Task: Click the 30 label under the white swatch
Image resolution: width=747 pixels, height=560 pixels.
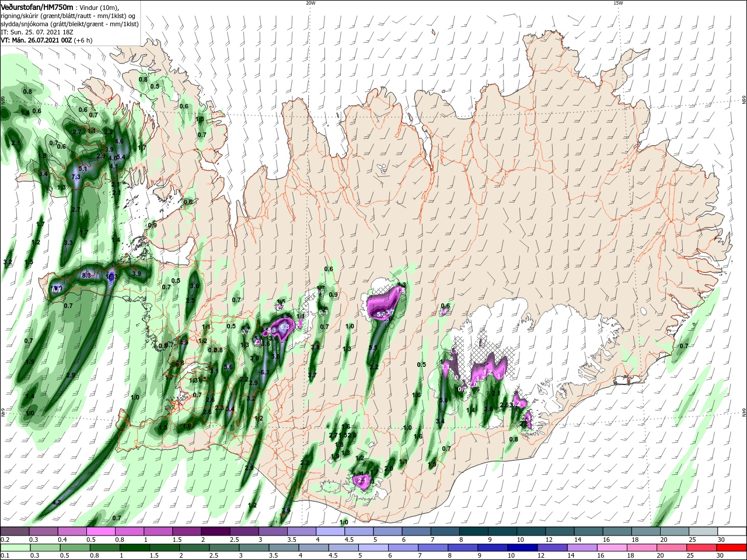Action: 720,540
